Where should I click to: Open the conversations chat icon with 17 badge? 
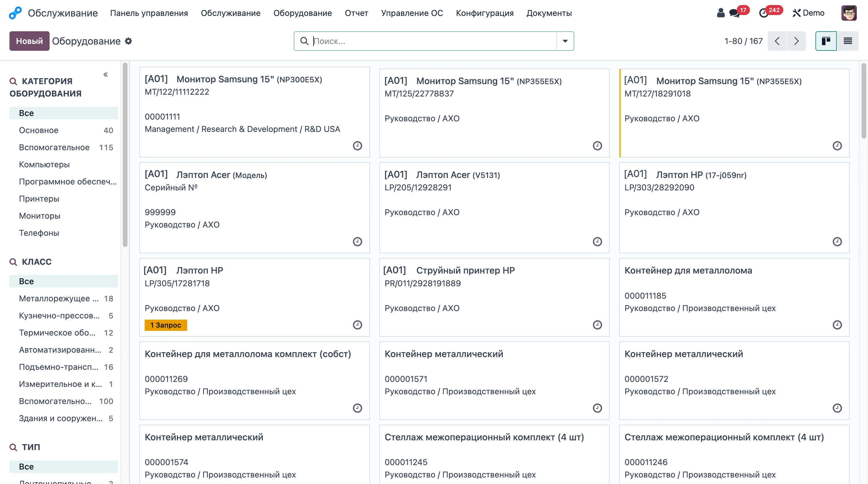735,13
